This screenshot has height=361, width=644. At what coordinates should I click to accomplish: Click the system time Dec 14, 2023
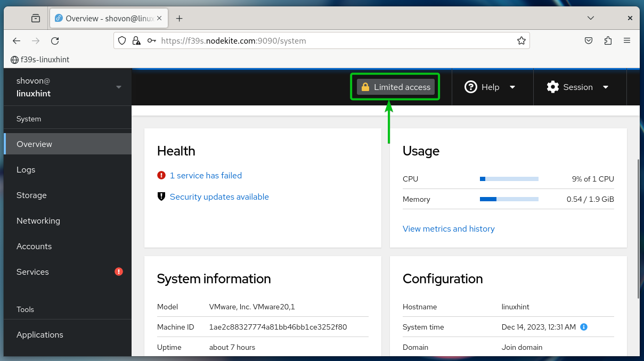(x=539, y=327)
